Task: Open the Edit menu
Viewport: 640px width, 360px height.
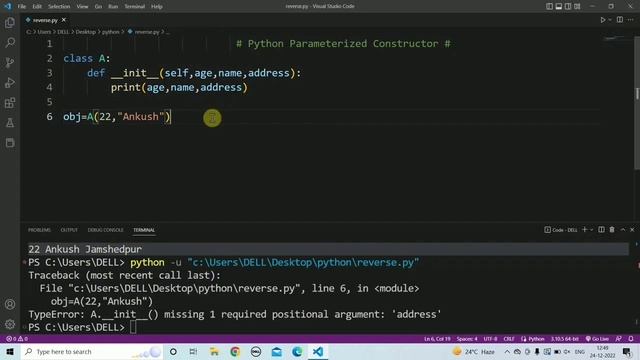Action: 37,7
